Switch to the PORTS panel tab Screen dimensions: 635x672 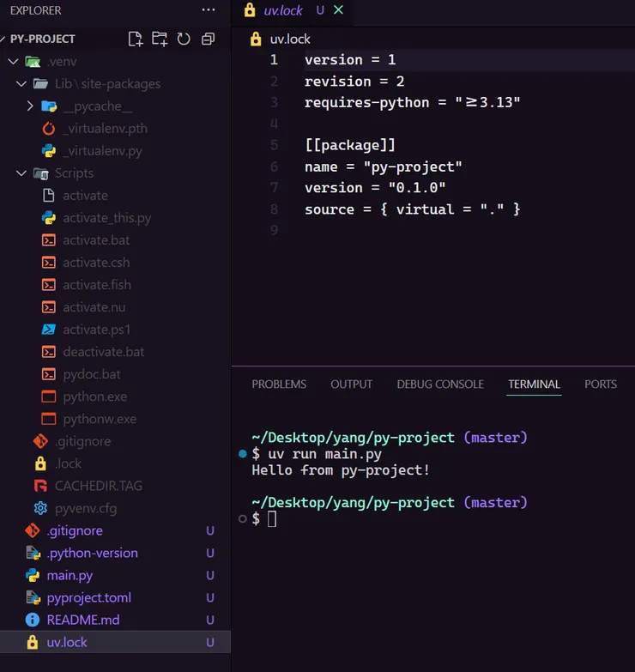tap(601, 384)
